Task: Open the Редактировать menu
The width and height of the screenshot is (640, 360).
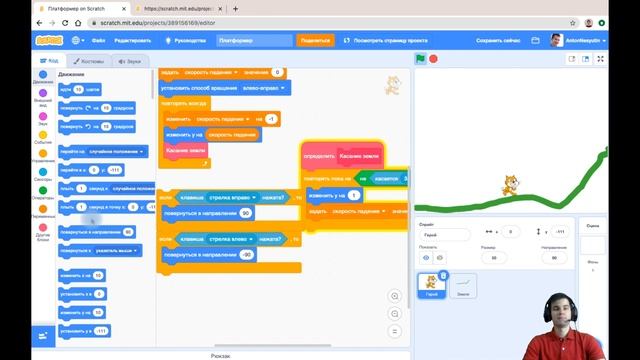Action: tap(133, 40)
